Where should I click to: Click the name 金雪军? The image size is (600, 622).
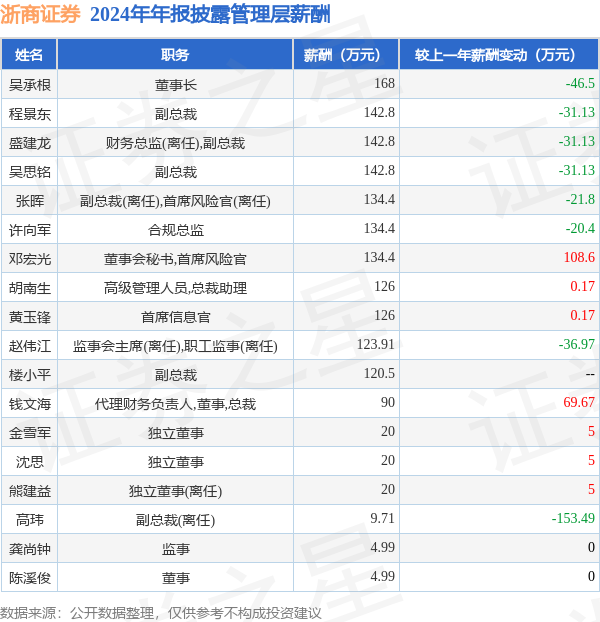30,433
